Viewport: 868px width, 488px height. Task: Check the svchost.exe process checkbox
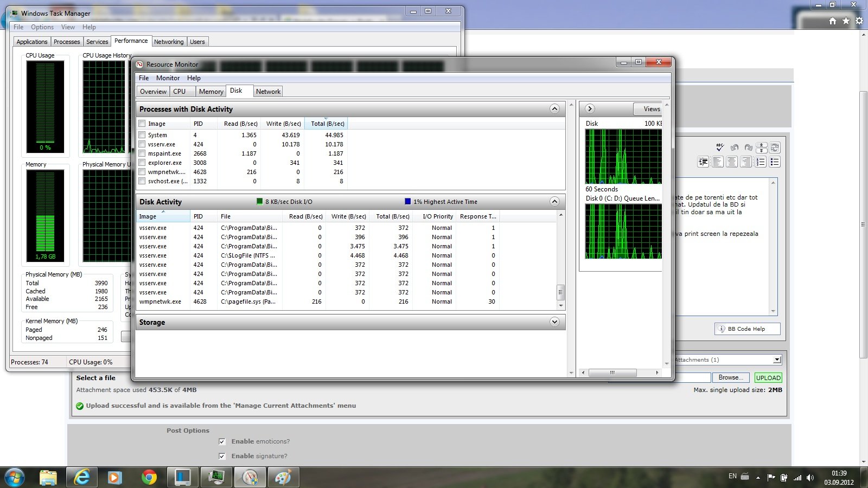(142, 181)
